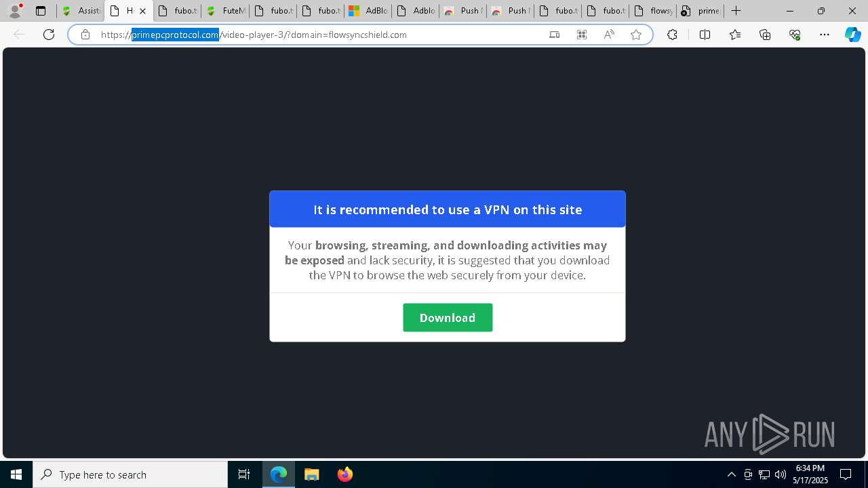
Task: Switch to the flowsy tab
Action: 653,11
